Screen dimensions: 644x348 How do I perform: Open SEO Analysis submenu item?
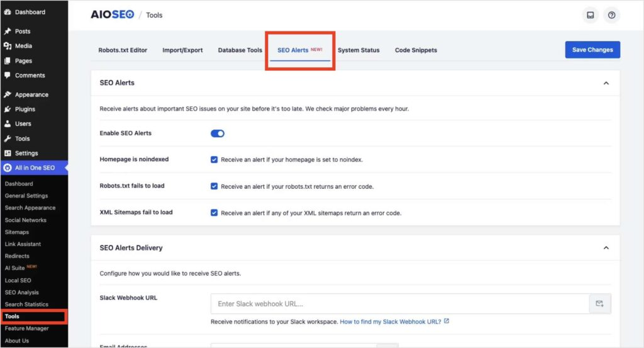22,292
